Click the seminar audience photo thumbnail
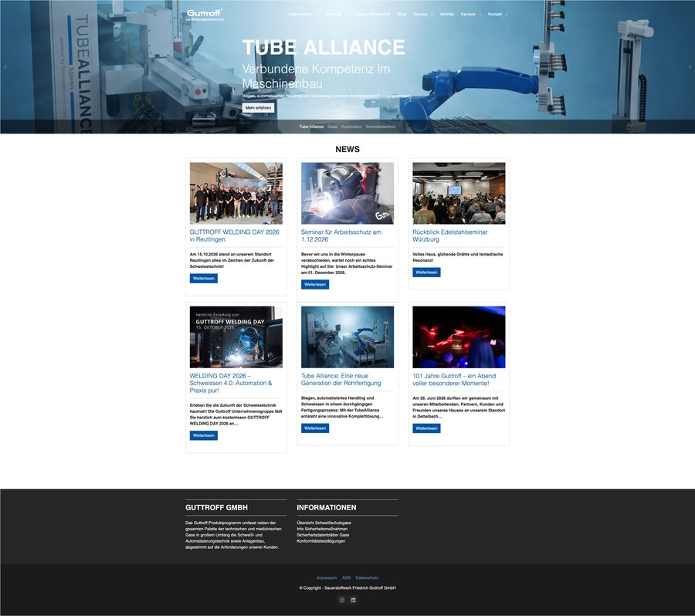 click(x=459, y=193)
